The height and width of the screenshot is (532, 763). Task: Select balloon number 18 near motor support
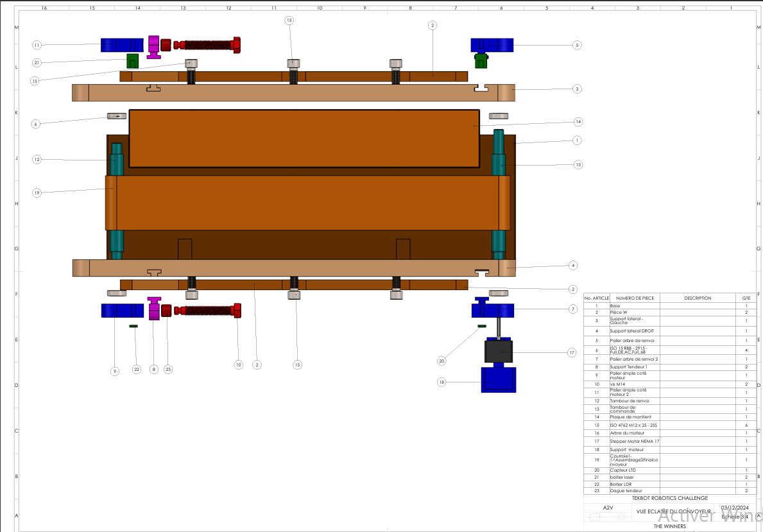(442, 382)
